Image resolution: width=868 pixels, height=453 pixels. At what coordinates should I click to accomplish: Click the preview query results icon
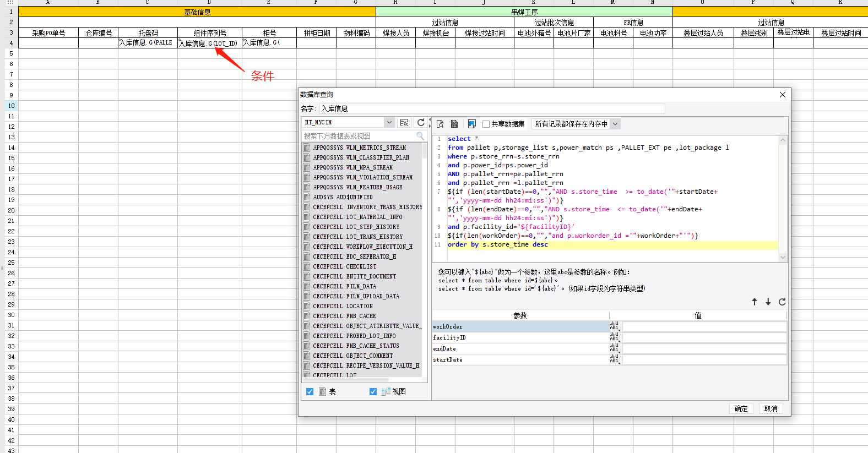click(440, 124)
